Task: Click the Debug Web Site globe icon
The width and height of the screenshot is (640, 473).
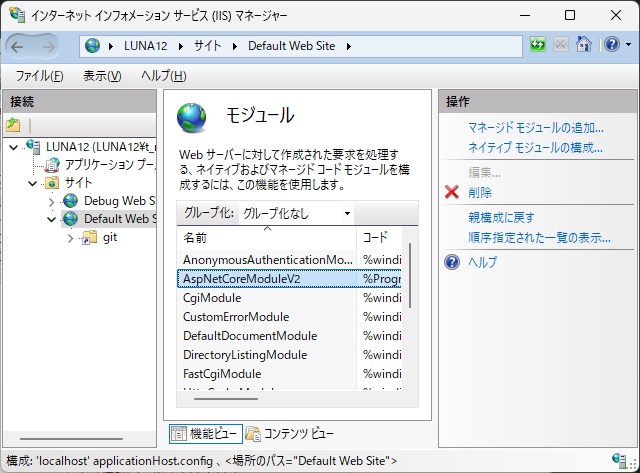Action: tap(71, 200)
